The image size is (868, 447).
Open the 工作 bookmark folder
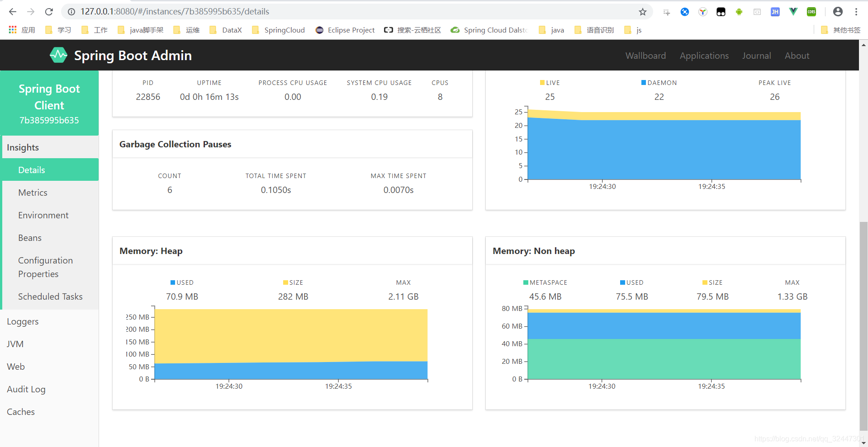[95, 30]
